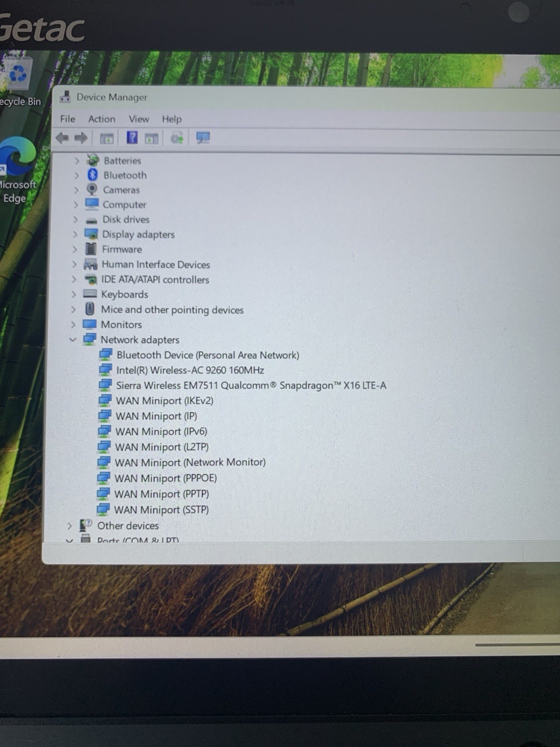Image resolution: width=560 pixels, height=747 pixels.
Task: Select the Human Interface Devices icon
Action: tap(91, 264)
